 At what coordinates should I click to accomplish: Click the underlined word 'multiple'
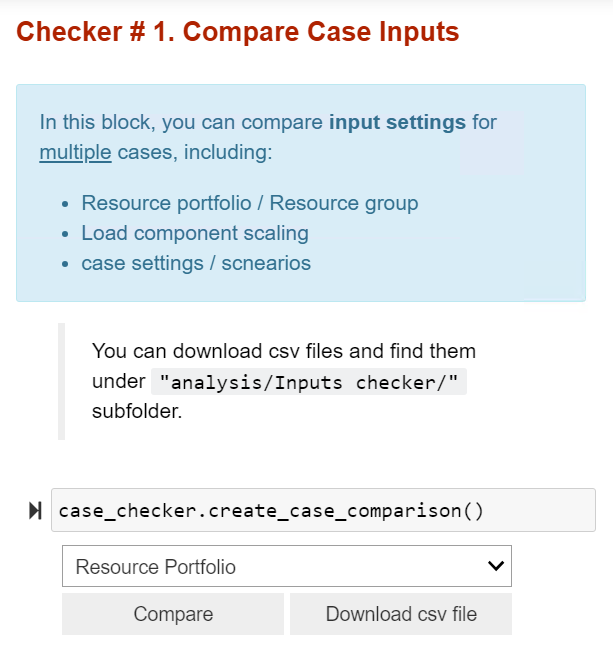(x=75, y=152)
